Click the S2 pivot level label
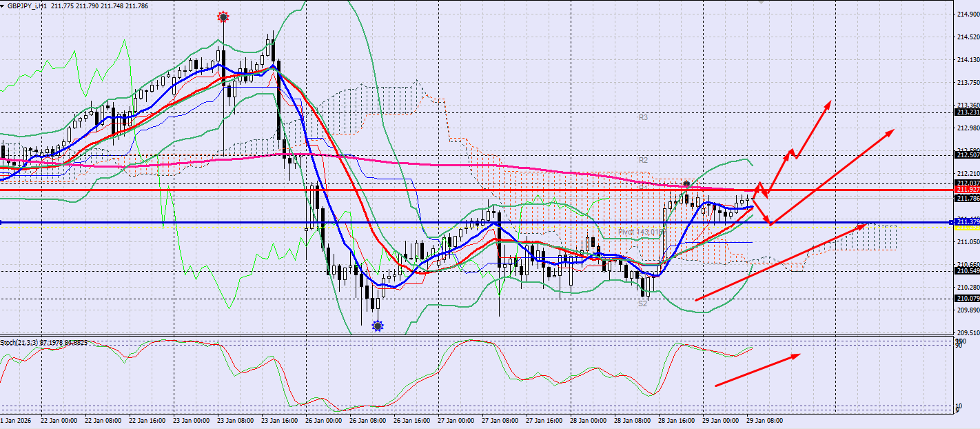Image resolution: width=980 pixels, height=429 pixels. [642, 303]
